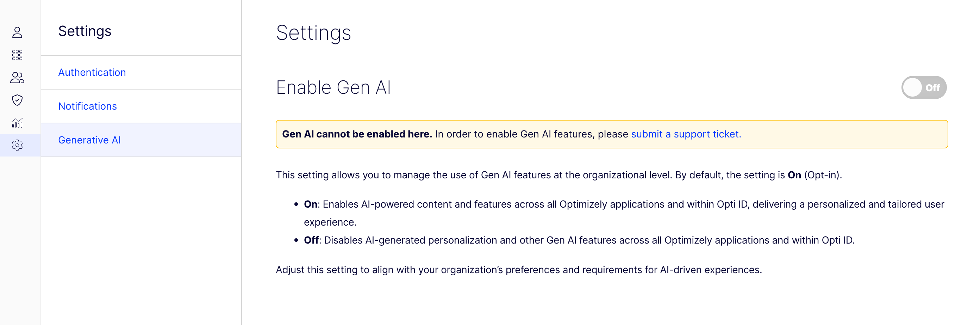The height and width of the screenshot is (325, 980).
Task: Click the toggle's Off label
Action: pos(932,88)
